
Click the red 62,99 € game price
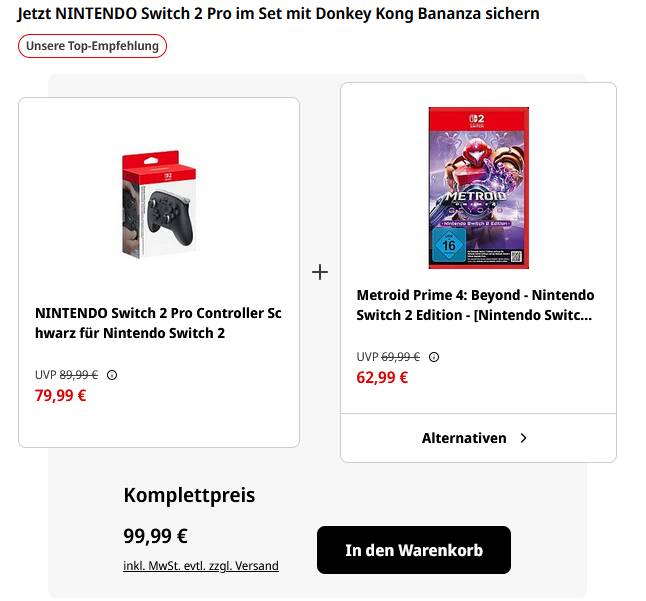pos(382,377)
